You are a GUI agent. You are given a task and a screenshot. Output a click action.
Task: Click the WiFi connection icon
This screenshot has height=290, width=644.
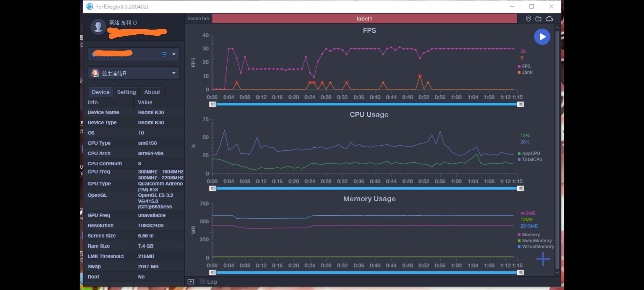click(164, 54)
